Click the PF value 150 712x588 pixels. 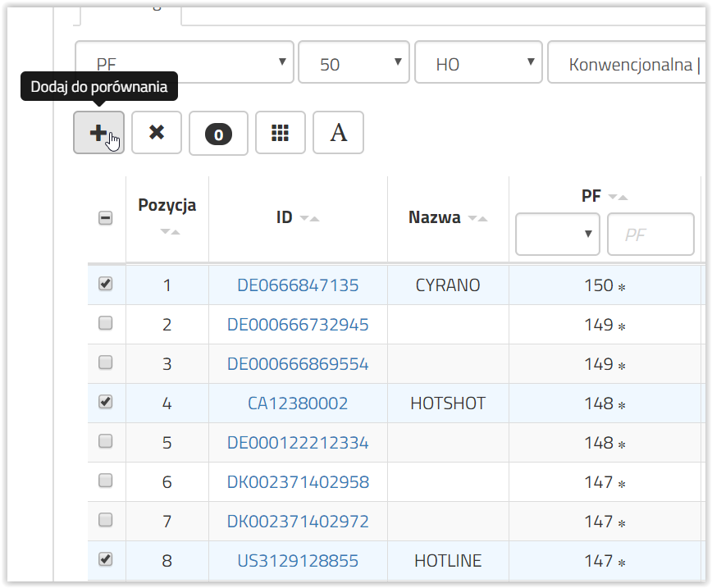point(599,285)
